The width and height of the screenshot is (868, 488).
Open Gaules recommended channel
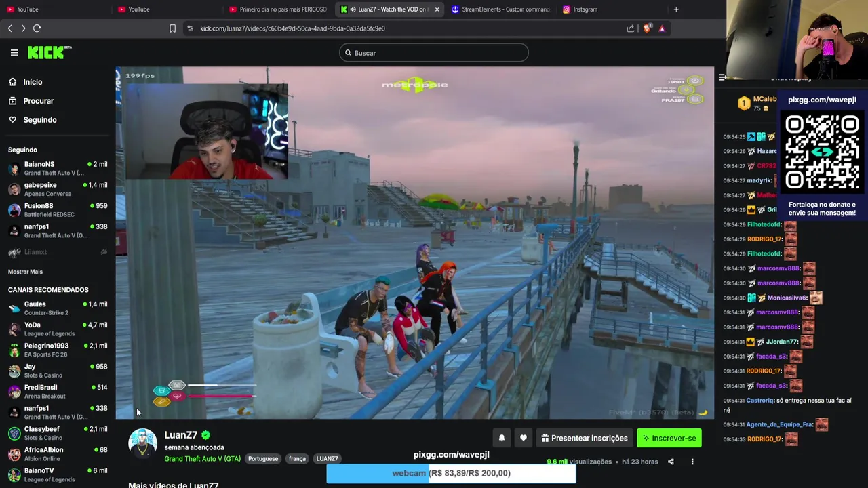pyautogui.click(x=58, y=308)
